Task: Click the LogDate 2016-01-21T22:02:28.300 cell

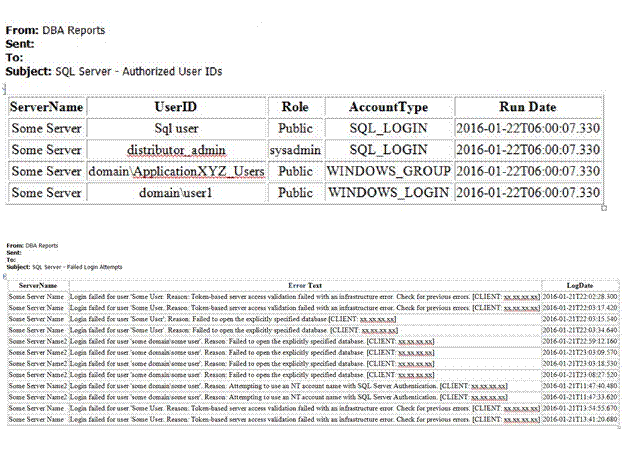Action: [x=580, y=297]
